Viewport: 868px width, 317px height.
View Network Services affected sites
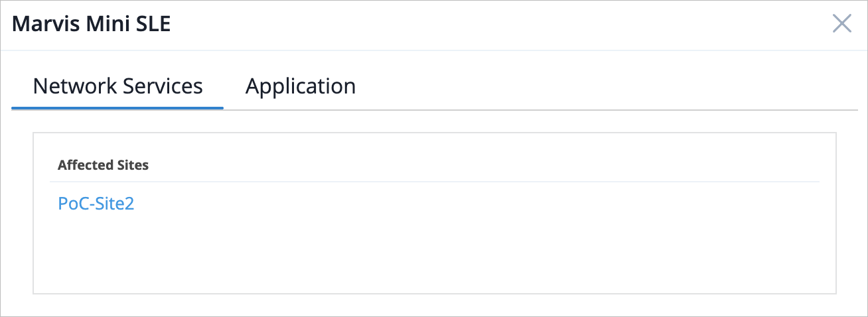(x=117, y=86)
